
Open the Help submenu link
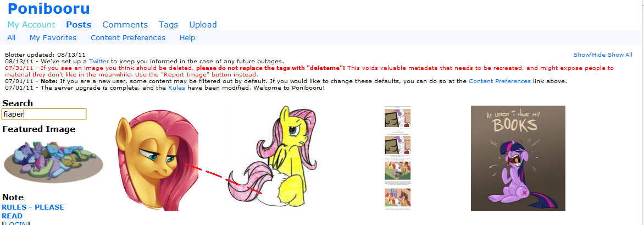[x=187, y=38]
